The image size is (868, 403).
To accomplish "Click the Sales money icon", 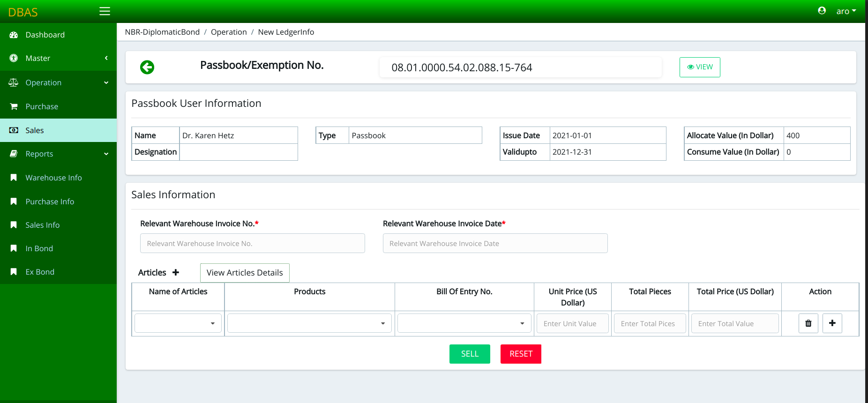I will [x=14, y=130].
